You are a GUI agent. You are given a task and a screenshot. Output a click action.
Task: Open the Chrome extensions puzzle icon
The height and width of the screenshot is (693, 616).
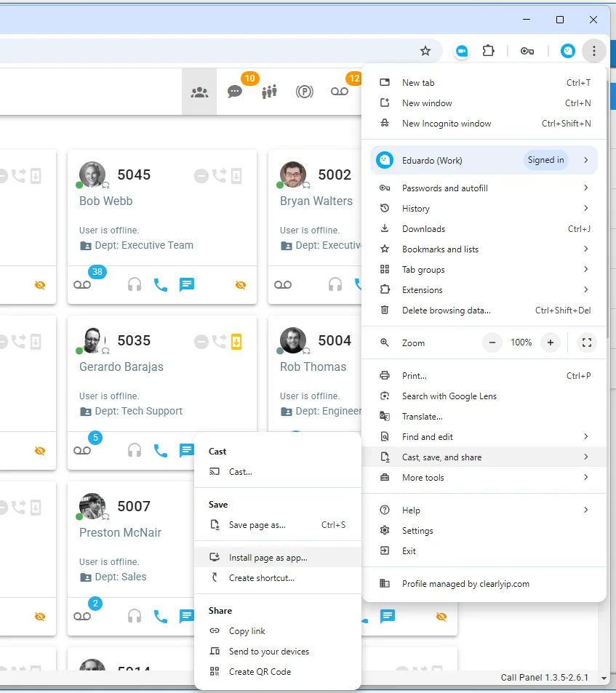pyautogui.click(x=488, y=51)
